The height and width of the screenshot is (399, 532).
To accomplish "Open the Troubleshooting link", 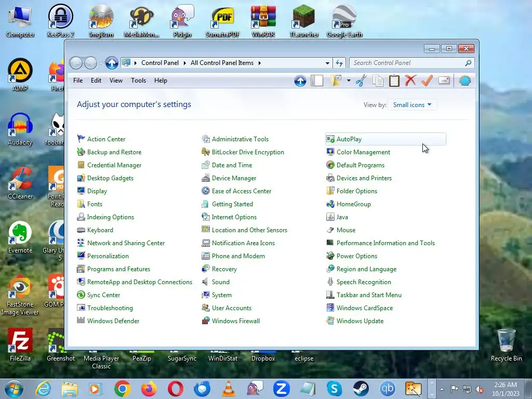I will click(110, 308).
